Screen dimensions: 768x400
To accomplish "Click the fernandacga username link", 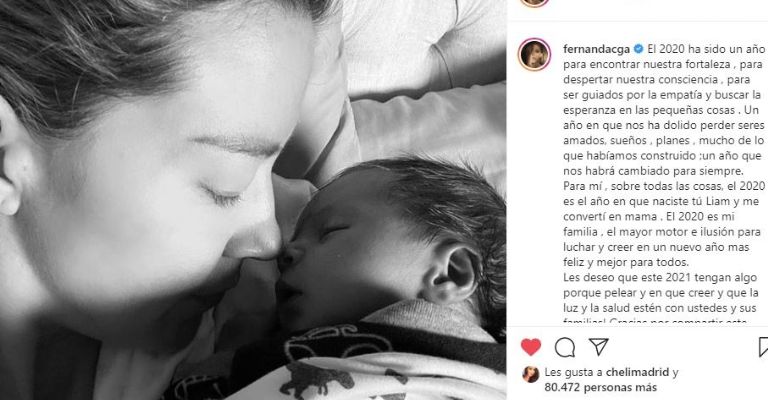I will click(x=596, y=49).
